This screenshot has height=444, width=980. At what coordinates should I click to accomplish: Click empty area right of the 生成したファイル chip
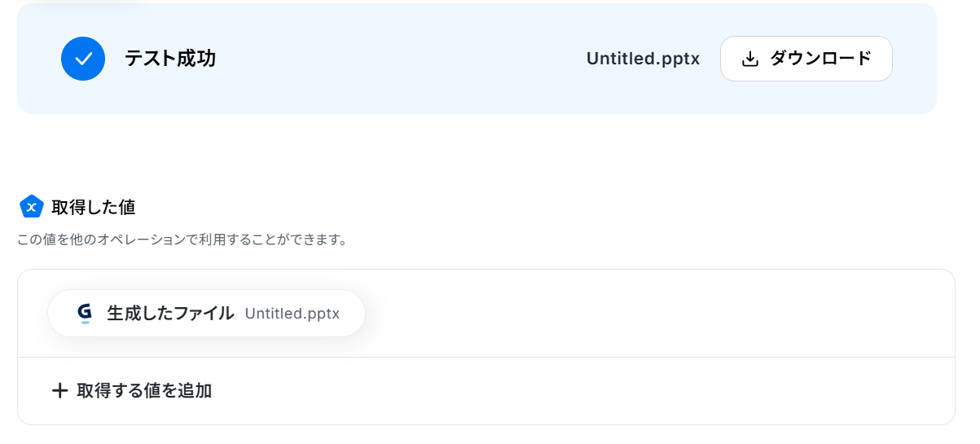[x=652, y=314]
